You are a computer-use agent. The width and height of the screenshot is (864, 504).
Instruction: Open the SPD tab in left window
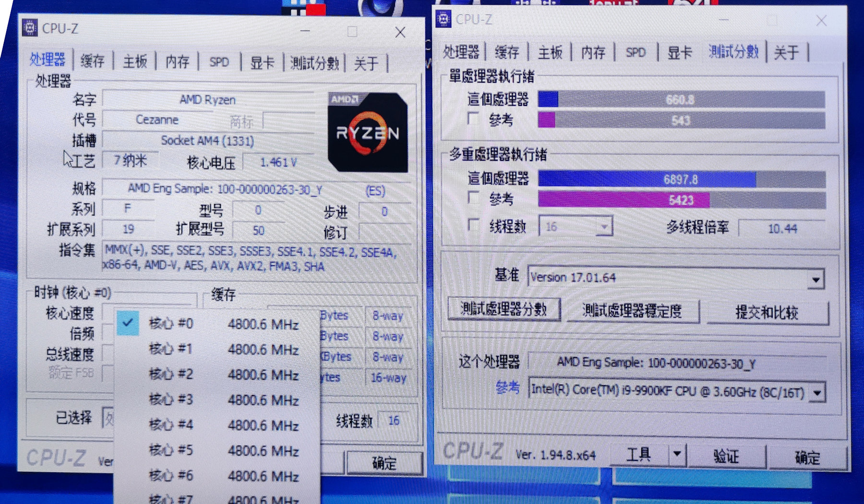click(219, 62)
